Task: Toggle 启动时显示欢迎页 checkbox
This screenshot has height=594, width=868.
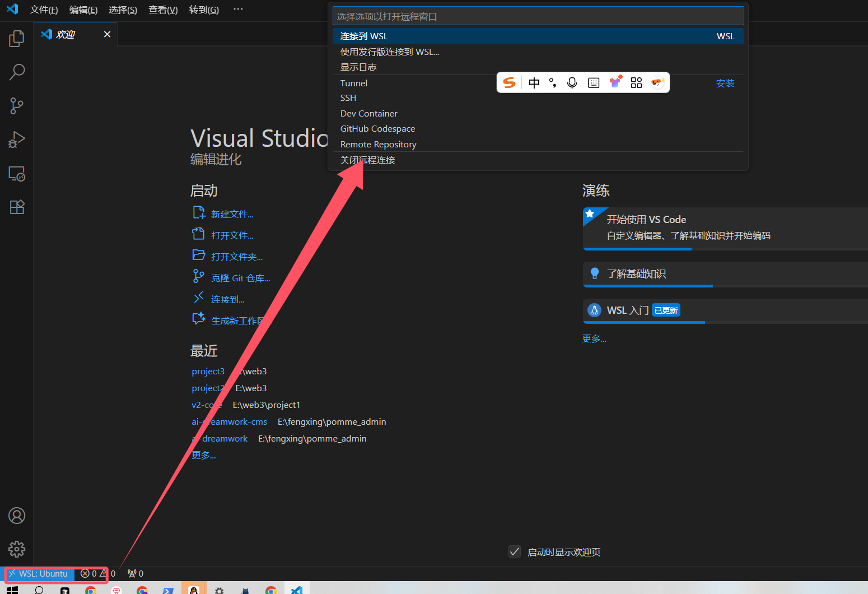Action: click(x=515, y=551)
